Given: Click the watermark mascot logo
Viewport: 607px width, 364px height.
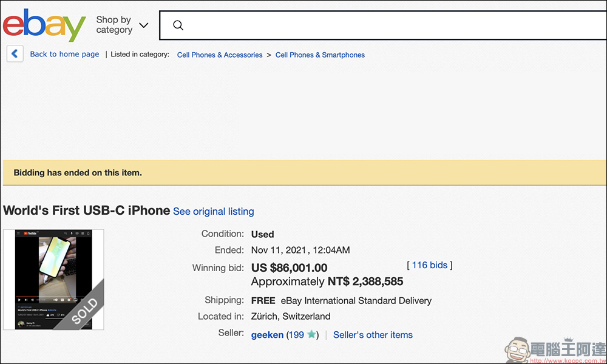Looking at the screenshot, I should 517,350.
